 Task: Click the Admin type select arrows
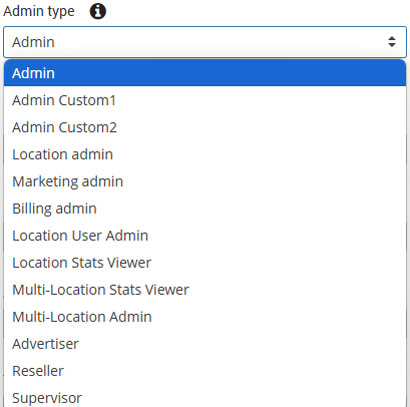[x=392, y=42]
